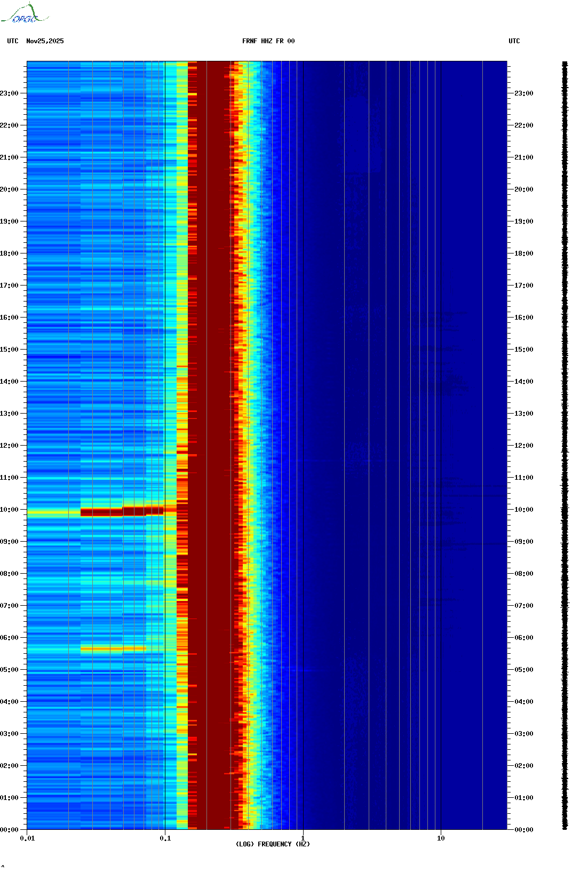Select the 23:00 marker on the left time axis

click(9, 93)
